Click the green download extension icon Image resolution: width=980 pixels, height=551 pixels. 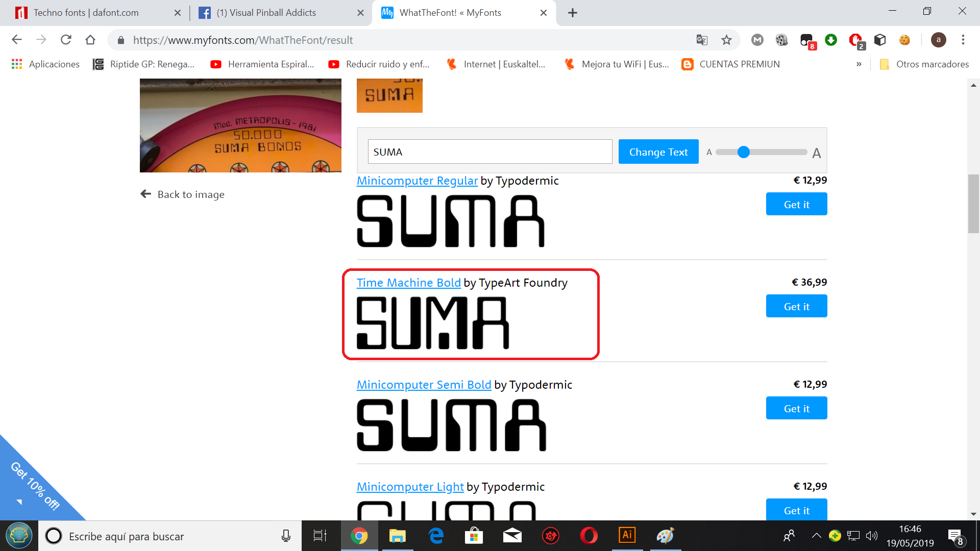point(831,40)
